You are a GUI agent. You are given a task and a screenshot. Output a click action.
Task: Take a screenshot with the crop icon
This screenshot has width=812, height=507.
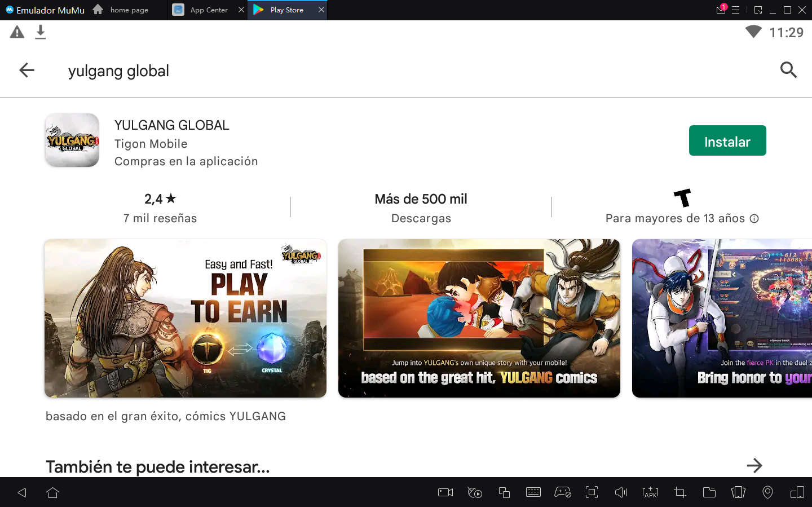(679, 492)
